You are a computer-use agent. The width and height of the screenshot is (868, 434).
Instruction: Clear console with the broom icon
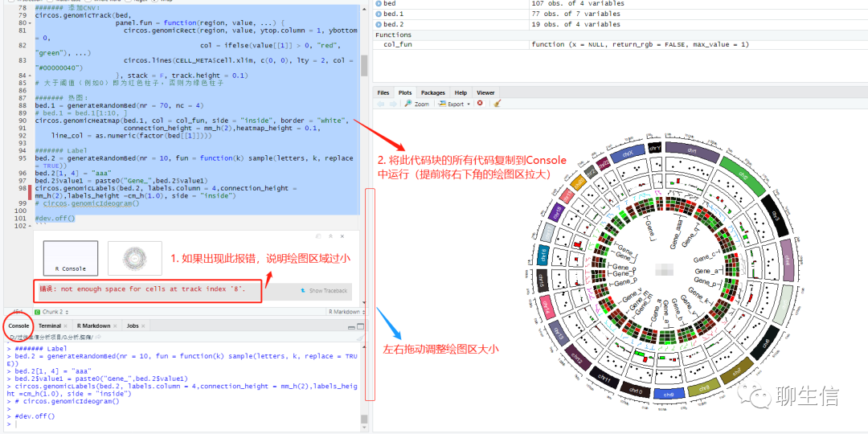click(x=359, y=337)
